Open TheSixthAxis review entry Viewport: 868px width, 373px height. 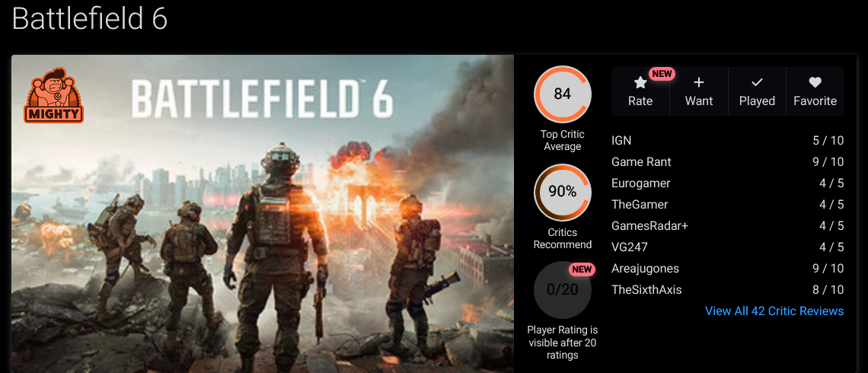click(727, 290)
